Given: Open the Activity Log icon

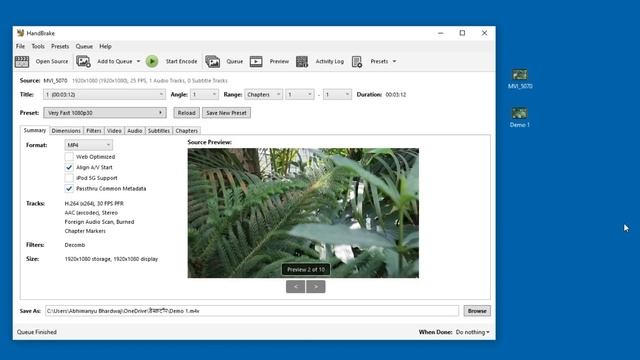Looking at the screenshot, I should point(302,62).
